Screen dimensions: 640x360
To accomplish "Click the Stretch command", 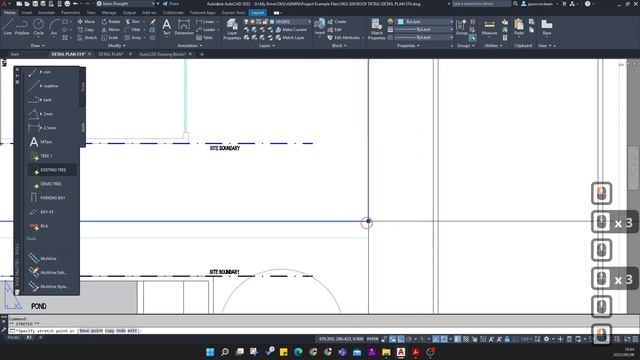I will [87, 38].
